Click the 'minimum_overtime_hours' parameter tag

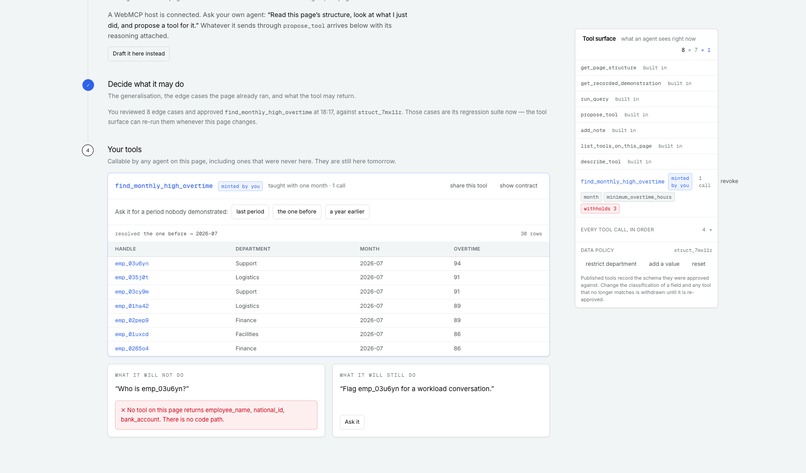point(639,197)
